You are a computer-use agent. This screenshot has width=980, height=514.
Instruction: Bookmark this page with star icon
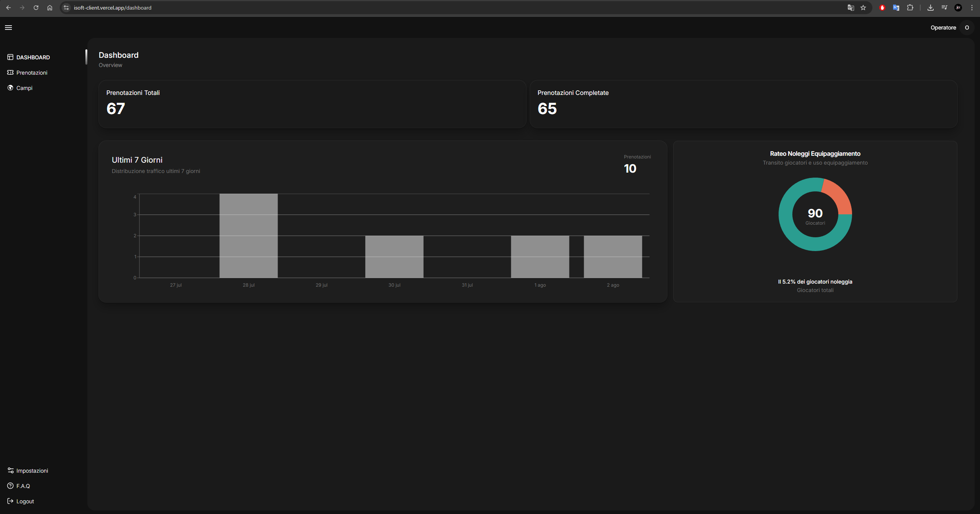coord(863,8)
